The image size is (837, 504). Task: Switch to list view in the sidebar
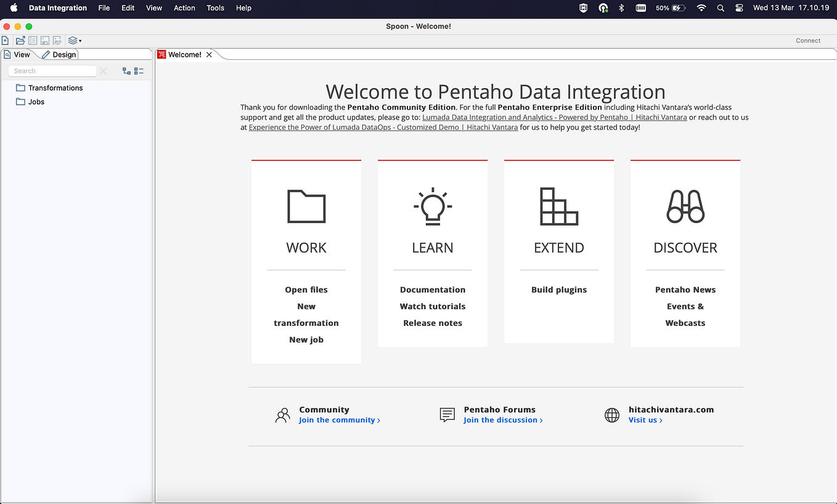139,71
